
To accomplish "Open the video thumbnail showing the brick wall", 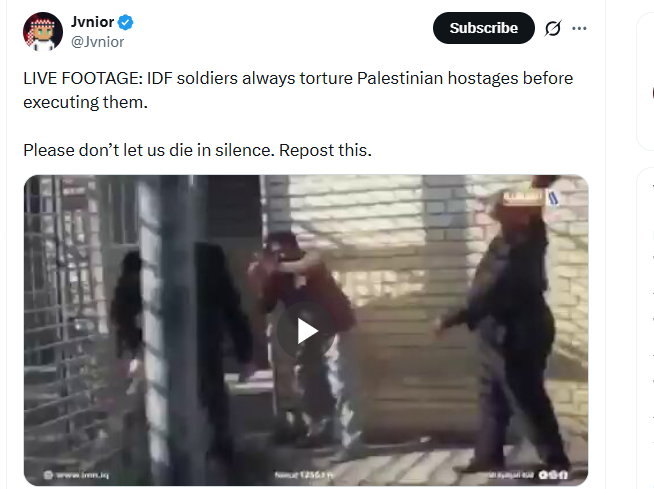I will pyautogui.click(x=306, y=330).
